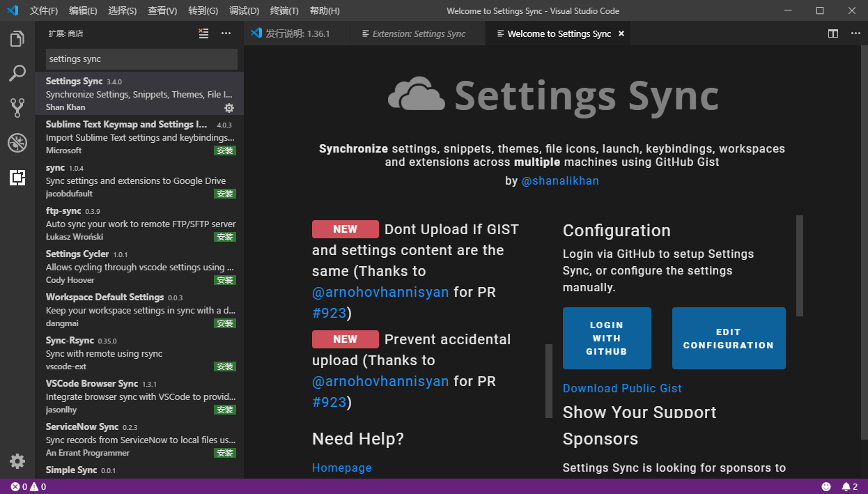Open the Download Public Gist link
This screenshot has width=868, height=494.
pos(622,388)
